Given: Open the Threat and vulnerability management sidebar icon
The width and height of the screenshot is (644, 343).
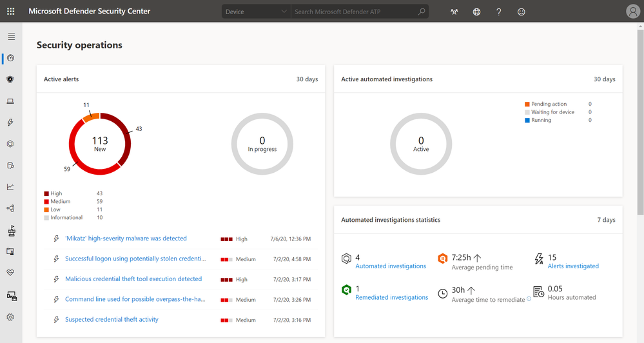Looking at the screenshot, I should (11, 231).
